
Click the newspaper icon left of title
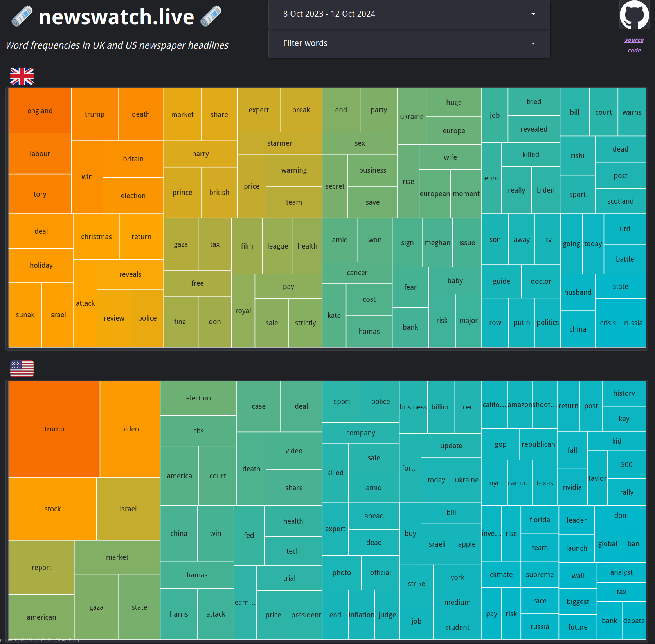pyautogui.click(x=22, y=16)
